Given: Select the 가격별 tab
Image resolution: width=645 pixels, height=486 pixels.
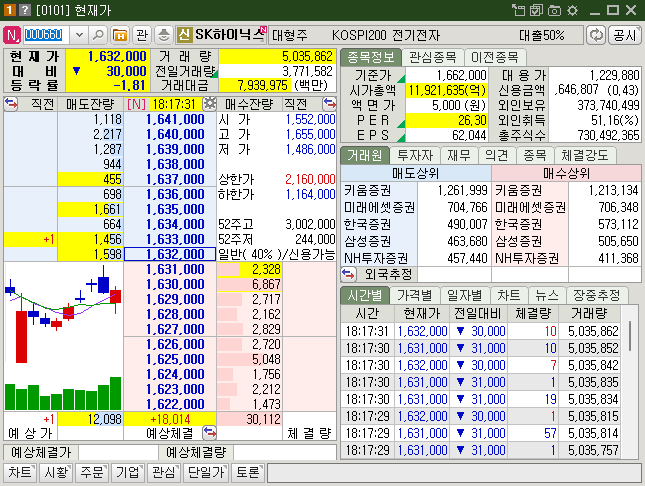Looking at the screenshot, I should [x=415, y=295].
